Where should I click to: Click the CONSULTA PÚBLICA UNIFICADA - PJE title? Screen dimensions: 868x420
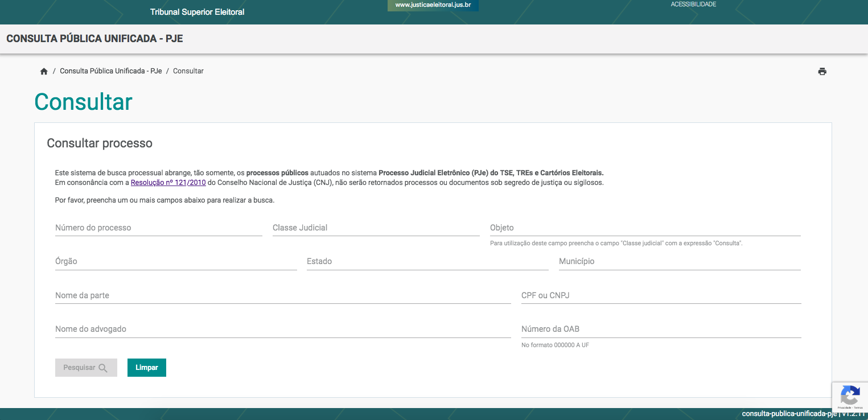(94, 39)
